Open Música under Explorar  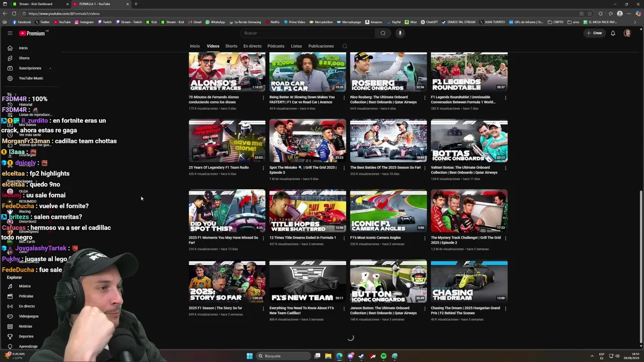click(25, 286)
